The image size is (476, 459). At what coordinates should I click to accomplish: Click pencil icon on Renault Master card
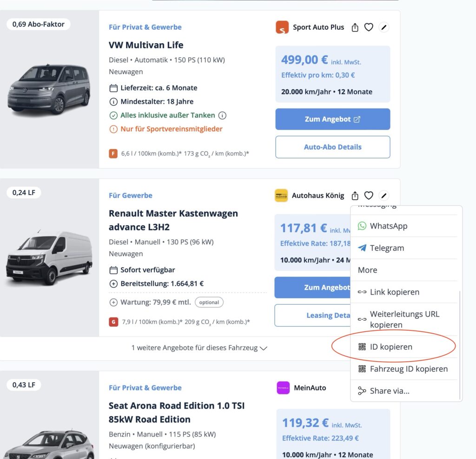383,196
